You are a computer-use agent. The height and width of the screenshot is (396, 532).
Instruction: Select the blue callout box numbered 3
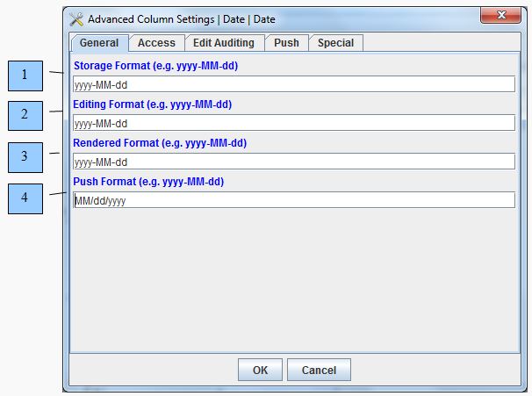(x=25, y=158)
